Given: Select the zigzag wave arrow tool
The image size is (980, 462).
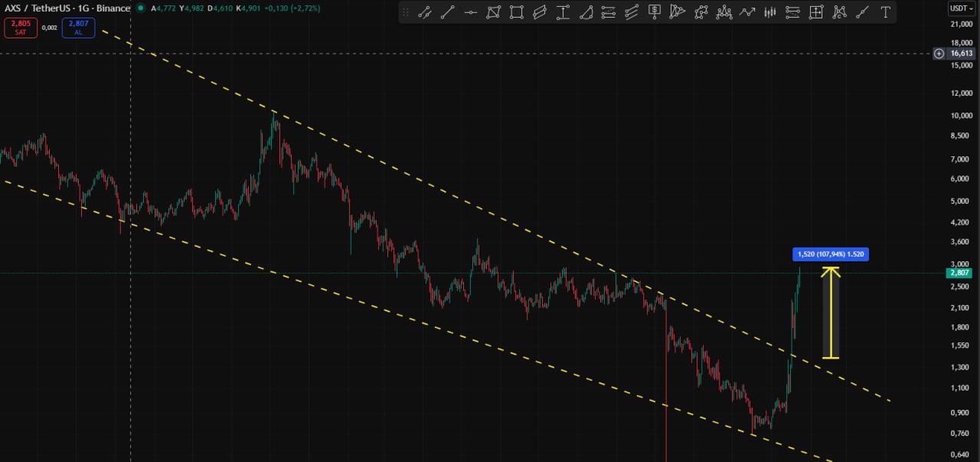Looking at the screenshot, I should [x=747, y=12].
